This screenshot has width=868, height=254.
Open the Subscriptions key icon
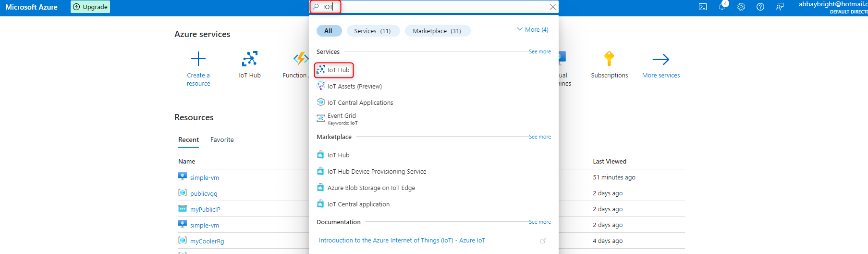pyautogui.click(x=609, y=59)
